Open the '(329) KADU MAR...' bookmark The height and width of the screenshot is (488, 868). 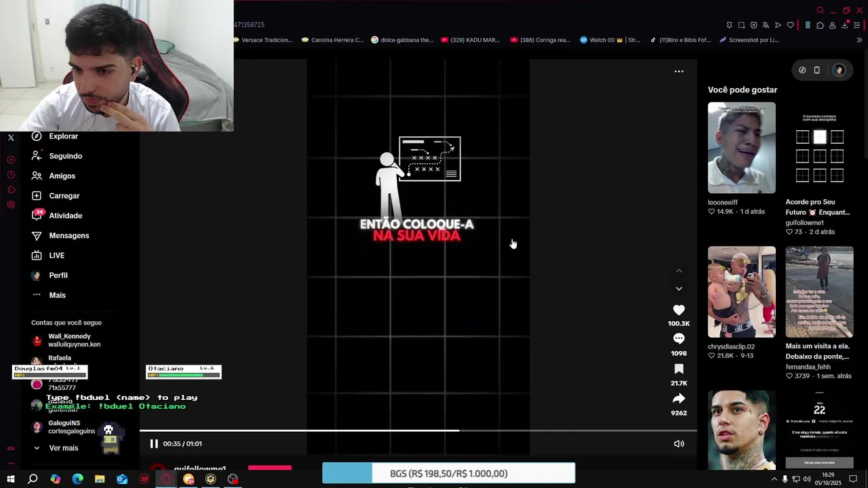[x=470, y=40]
